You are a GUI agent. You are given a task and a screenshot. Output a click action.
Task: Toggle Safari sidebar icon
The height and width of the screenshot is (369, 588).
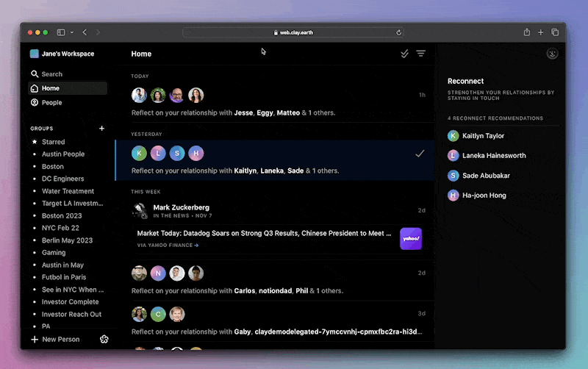[61, 32]
